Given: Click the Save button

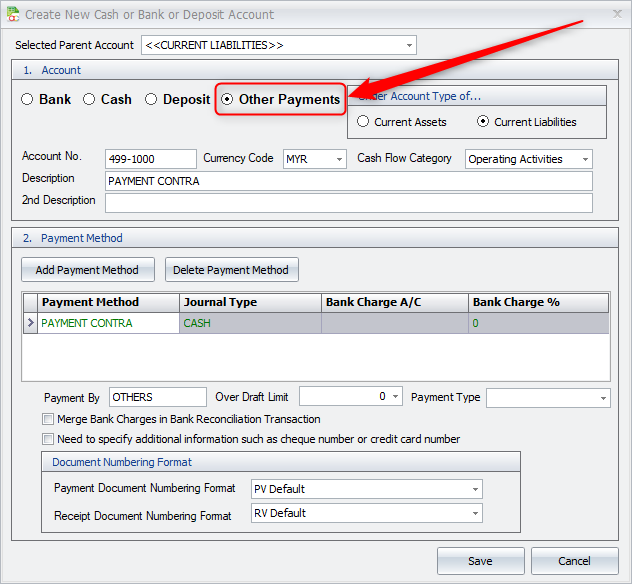Looking at the screenshot, I should pos(480,561).
